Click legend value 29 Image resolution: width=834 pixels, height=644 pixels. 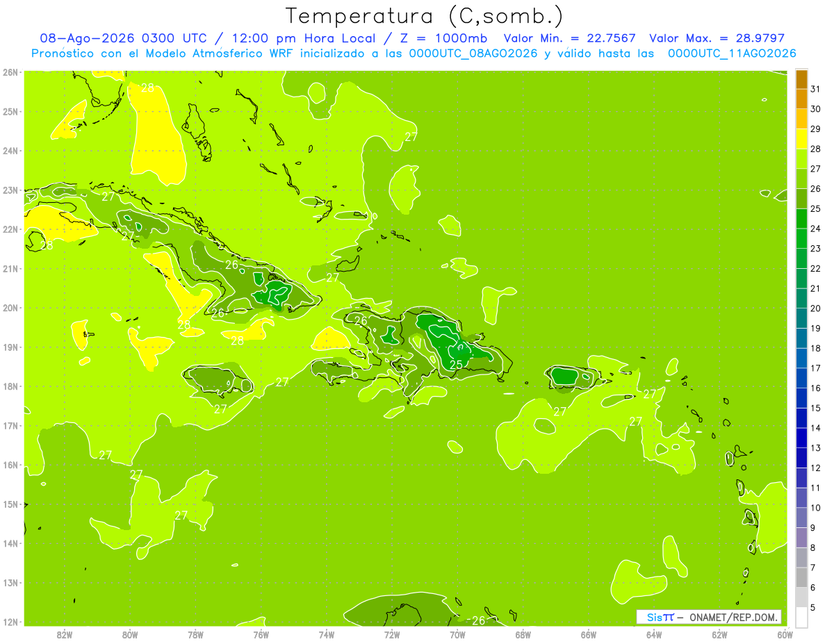tap(815, 129)
